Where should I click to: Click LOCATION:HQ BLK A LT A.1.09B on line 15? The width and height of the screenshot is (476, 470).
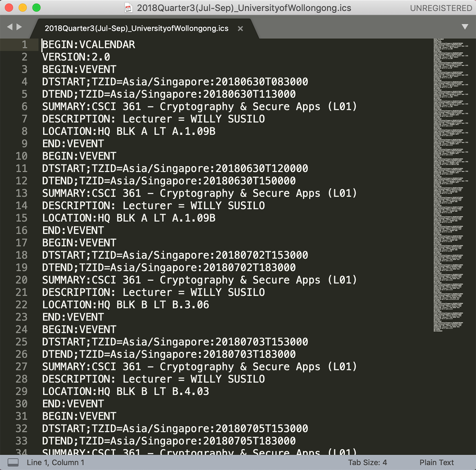click(x=129, y=218)
